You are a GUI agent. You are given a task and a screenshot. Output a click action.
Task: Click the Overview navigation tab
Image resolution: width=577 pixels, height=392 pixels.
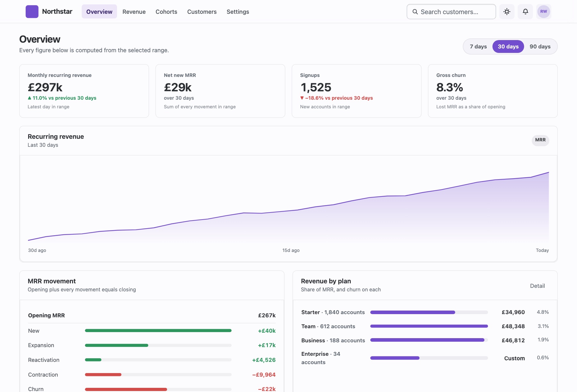pos(99,12)
